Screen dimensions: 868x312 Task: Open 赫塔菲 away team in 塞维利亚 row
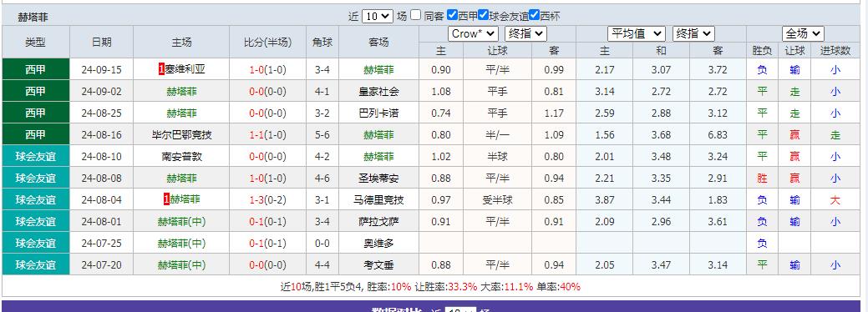tap(378, 70)
